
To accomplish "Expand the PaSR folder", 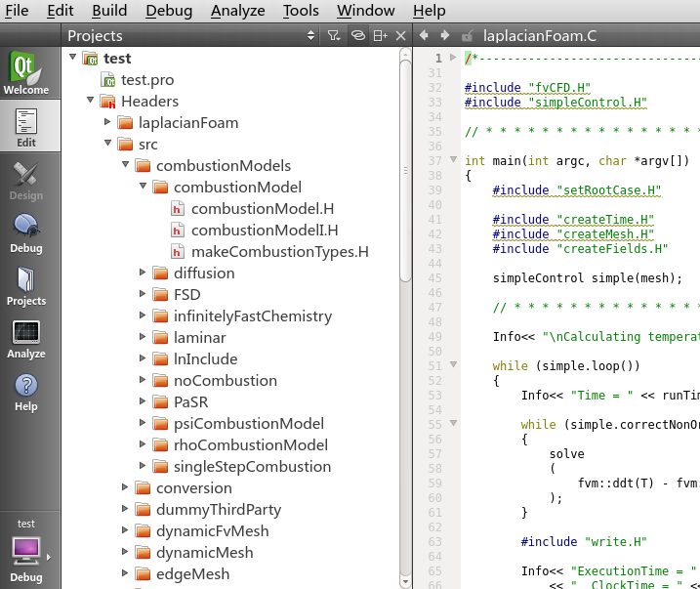I will 143,401.
